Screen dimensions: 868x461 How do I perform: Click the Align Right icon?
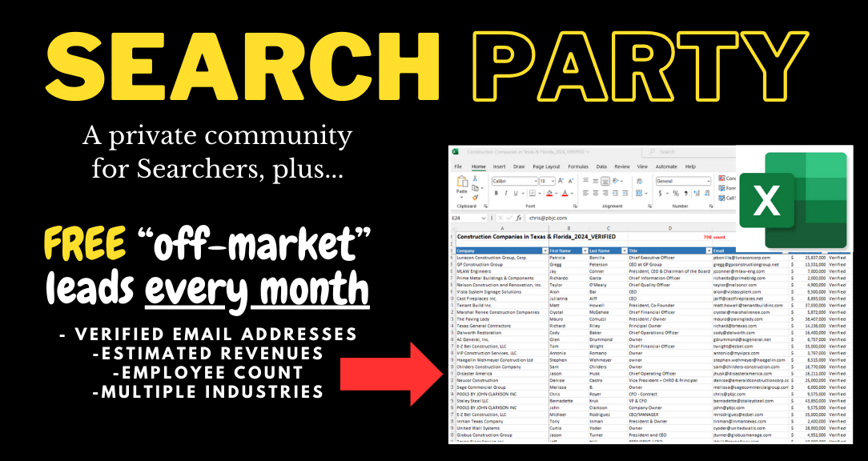(x=605, y=193)
